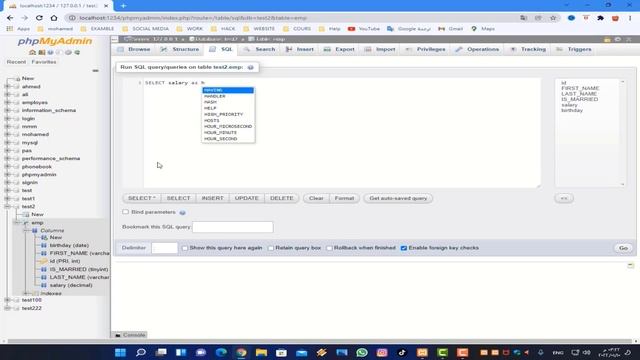Uncheck Enable foreign key checks
640x360 pixels.
coord(404,248)
